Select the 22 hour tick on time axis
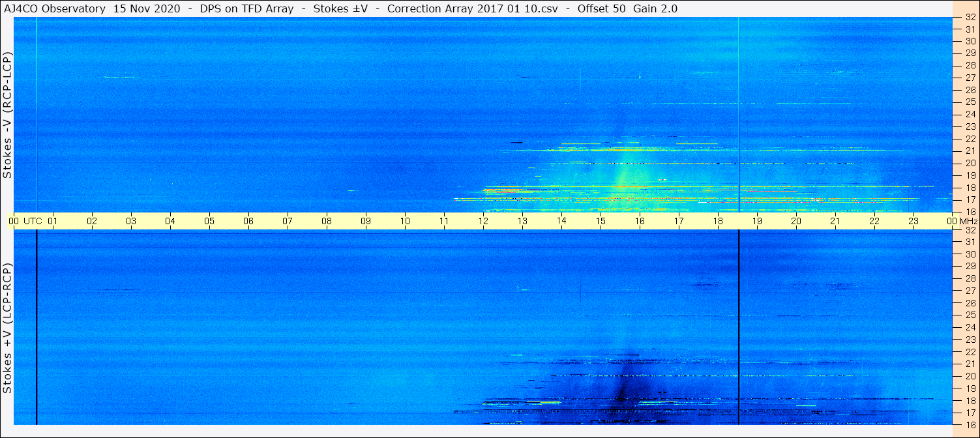The width and height of the screenshot is (980, 438). [x=874, y=221]
